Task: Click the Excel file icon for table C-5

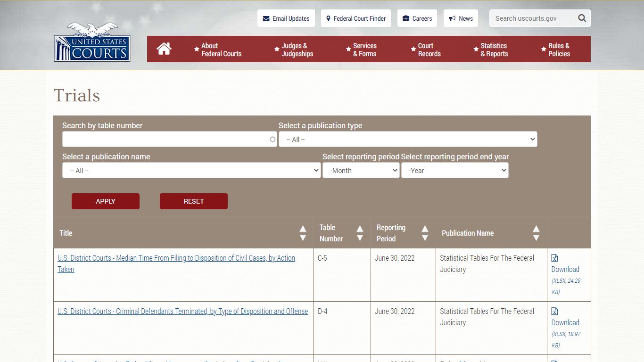Action: pos(555,258)
